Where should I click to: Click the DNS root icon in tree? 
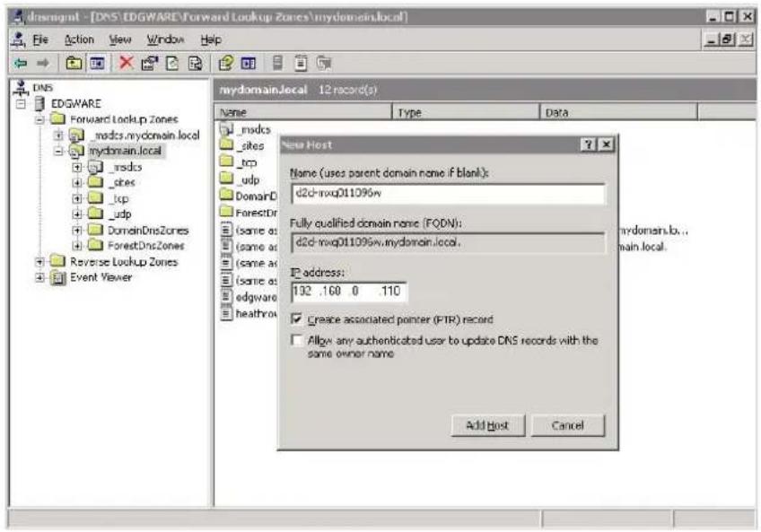21,88
